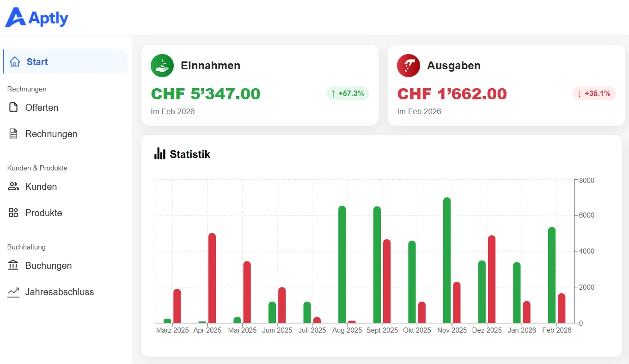Click the red bar for Sept 2025
Screen dimensions: 629x364
(387, 281)
